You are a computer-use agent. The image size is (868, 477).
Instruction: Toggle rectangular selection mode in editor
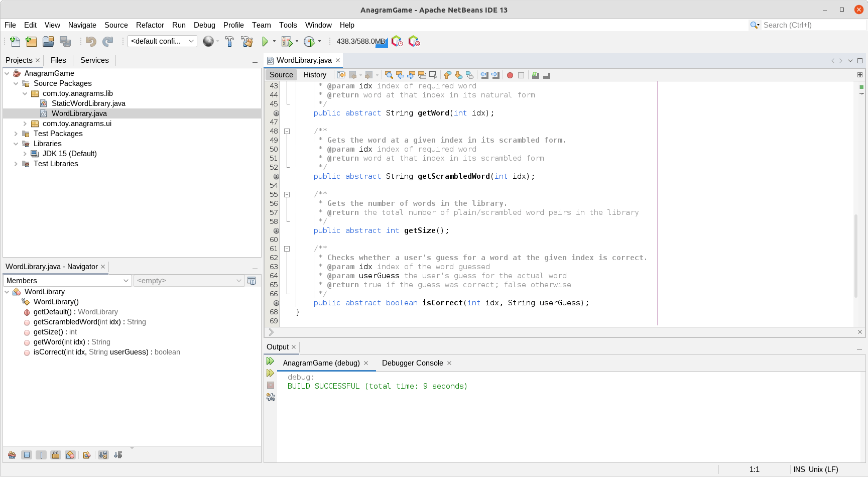click(x=433, y=75)
